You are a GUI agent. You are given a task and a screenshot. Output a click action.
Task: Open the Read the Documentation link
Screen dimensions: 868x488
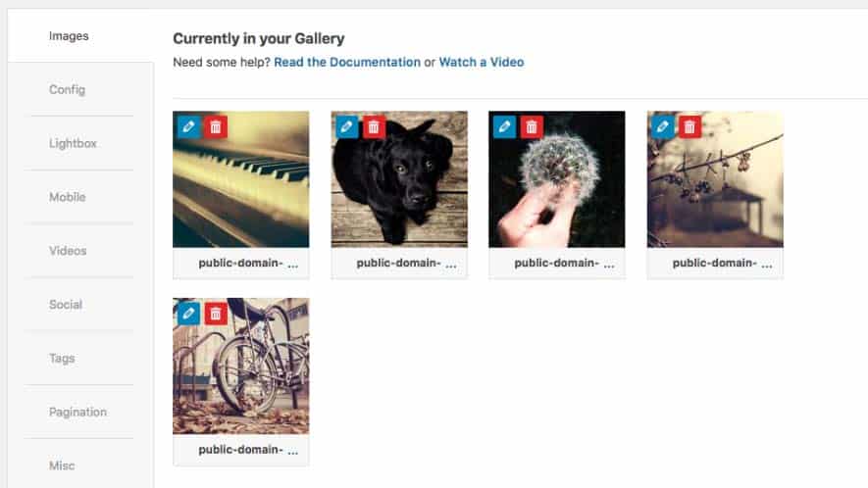347,62
